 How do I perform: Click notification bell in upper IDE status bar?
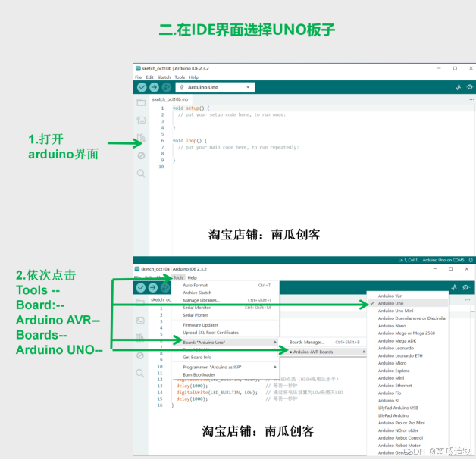click(471, 260)
